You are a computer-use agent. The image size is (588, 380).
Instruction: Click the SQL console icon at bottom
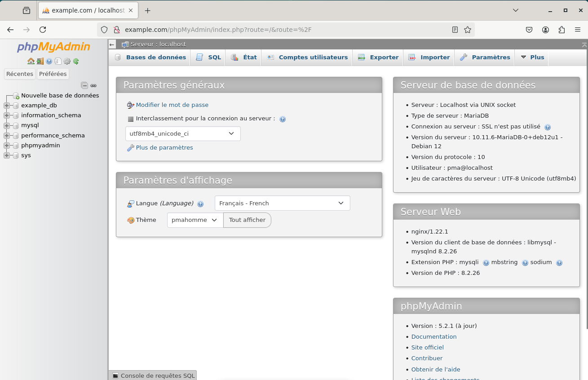[x=115, y=376]
